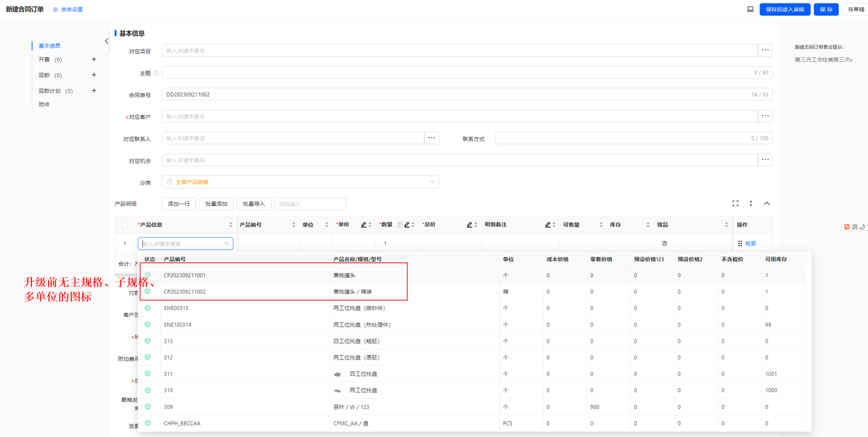Click edit pencil in 明细备注 column header
Image resolution: width=868 pixels, height=437 pixels.
(x=548, y=225)
